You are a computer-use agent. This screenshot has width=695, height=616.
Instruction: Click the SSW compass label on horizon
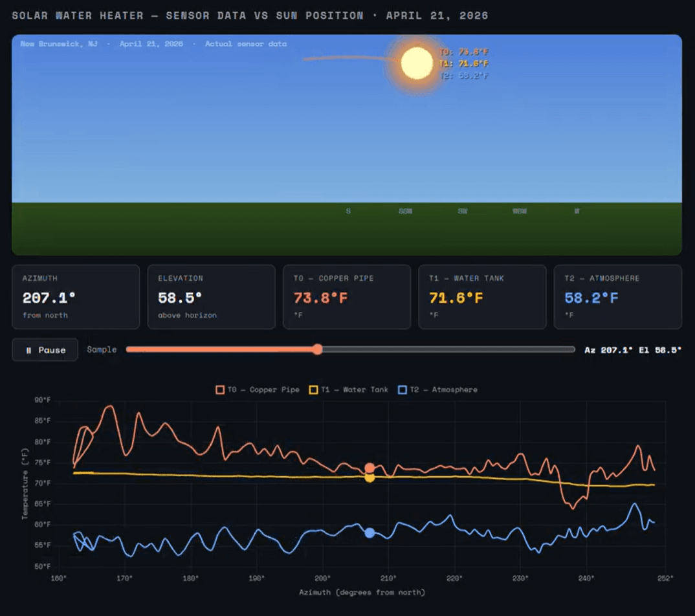point(406,211)
